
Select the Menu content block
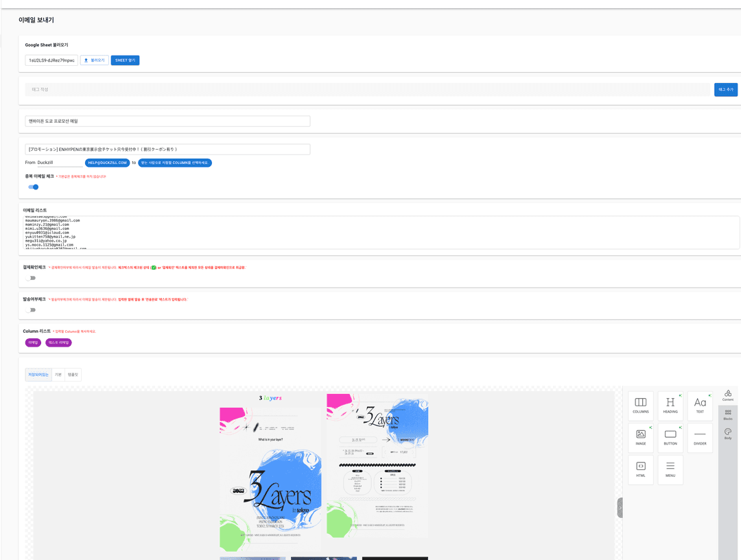670,470
